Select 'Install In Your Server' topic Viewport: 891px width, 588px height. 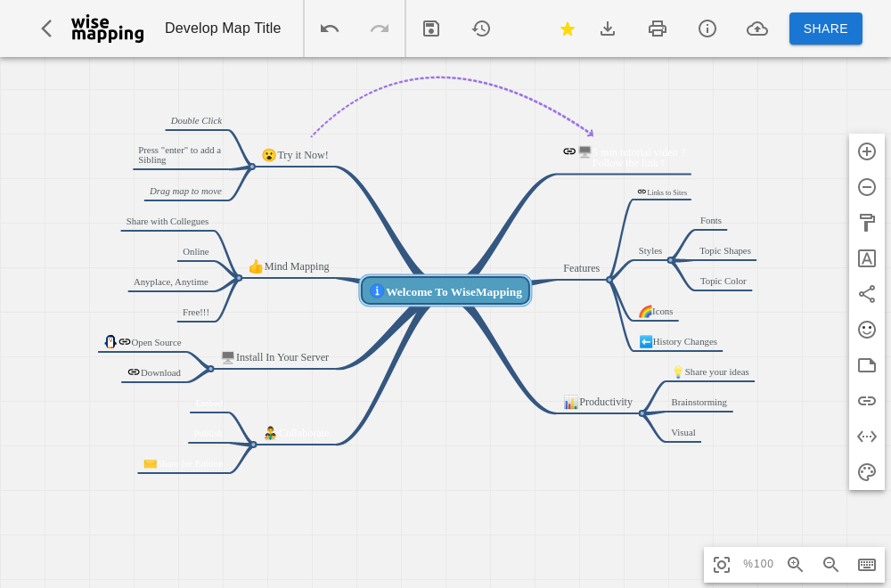(x=275, y=357)
